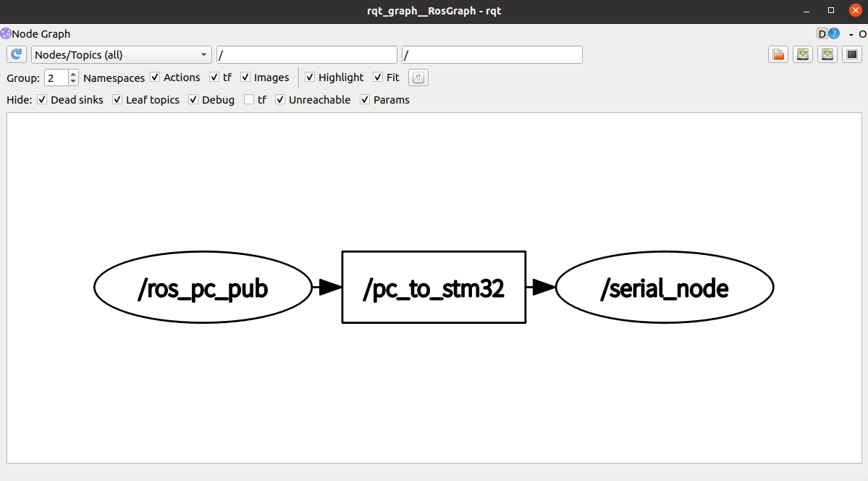Image resolution: width=868 pixels, height=481 pixels.
Task: Click the refresh ROS graph button
Action: click(17, 55)
